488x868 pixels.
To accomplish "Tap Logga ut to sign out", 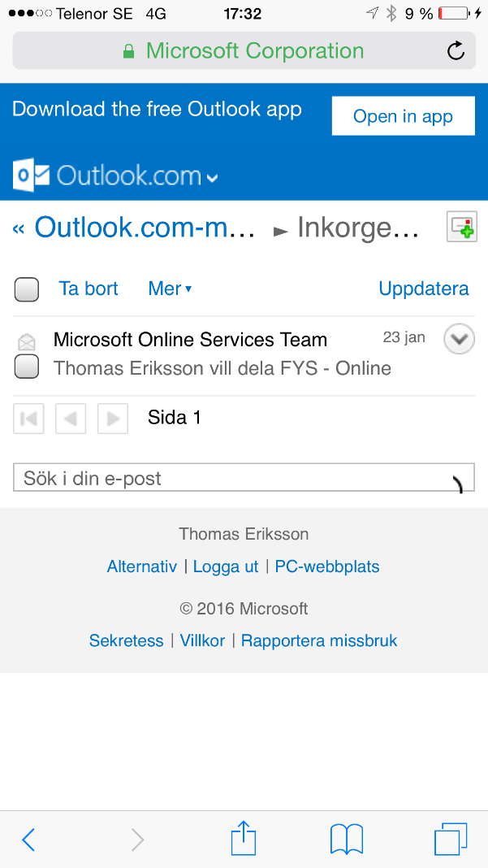I will tap(226, 566).
